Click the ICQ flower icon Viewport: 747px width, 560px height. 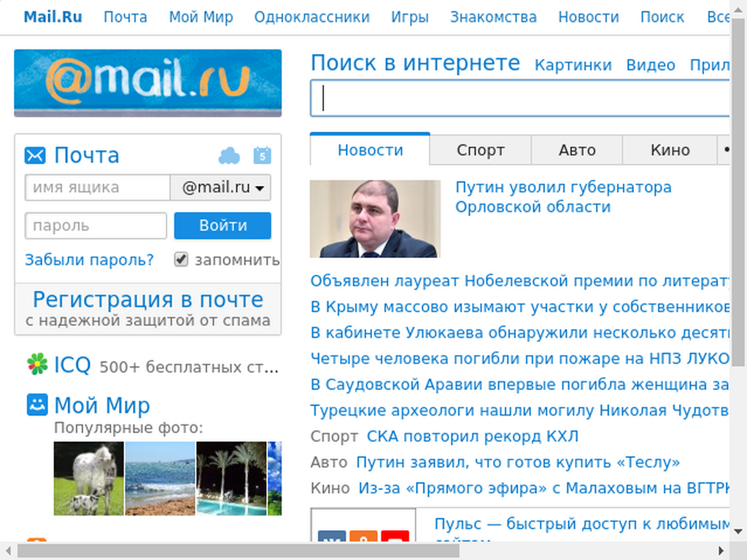(37, 365)
